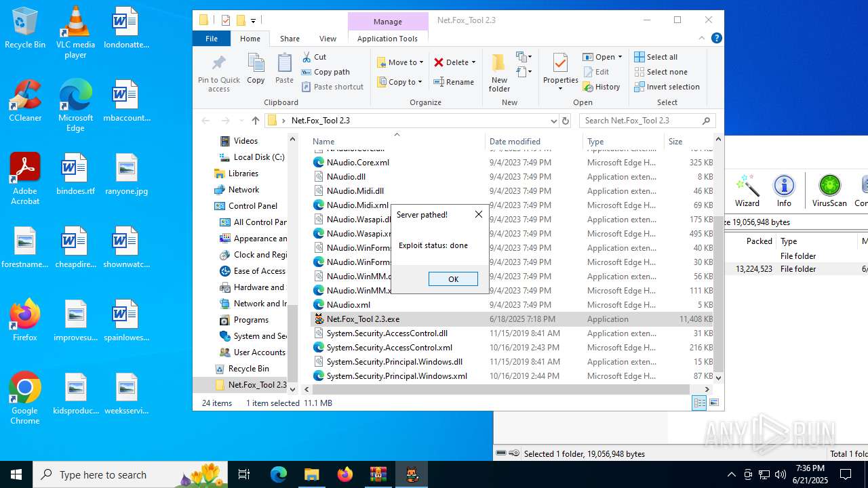Open the File menu tab
Screen dimensions: 868x488
(x=212, y=39)
